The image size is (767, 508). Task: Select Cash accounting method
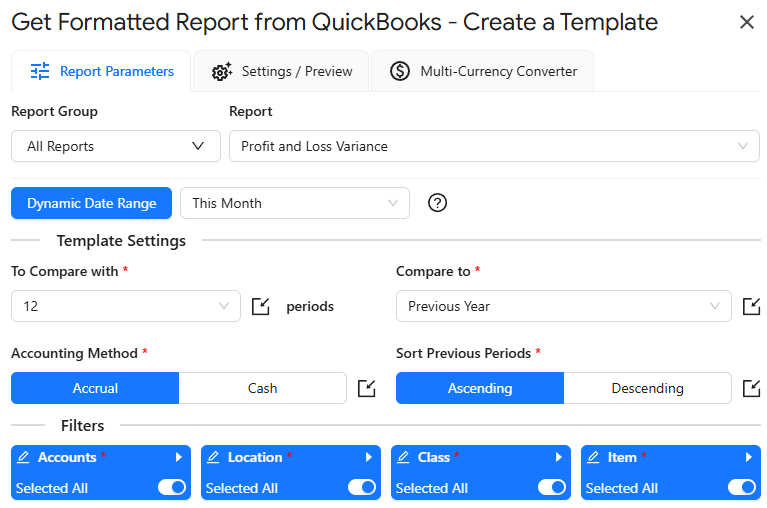click(263, 388)
